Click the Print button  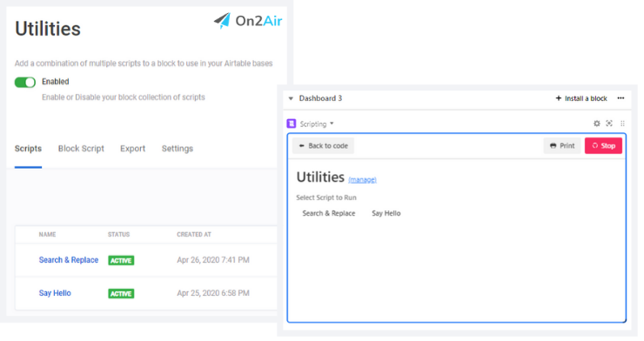click(562, 145)
